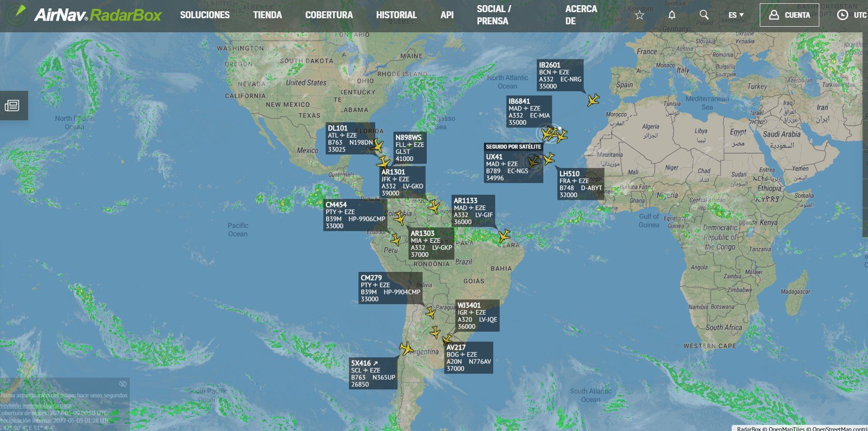This screenshot has height=431, width=868.
Task: Open notifications bell icon
Action: coord(672,15)
